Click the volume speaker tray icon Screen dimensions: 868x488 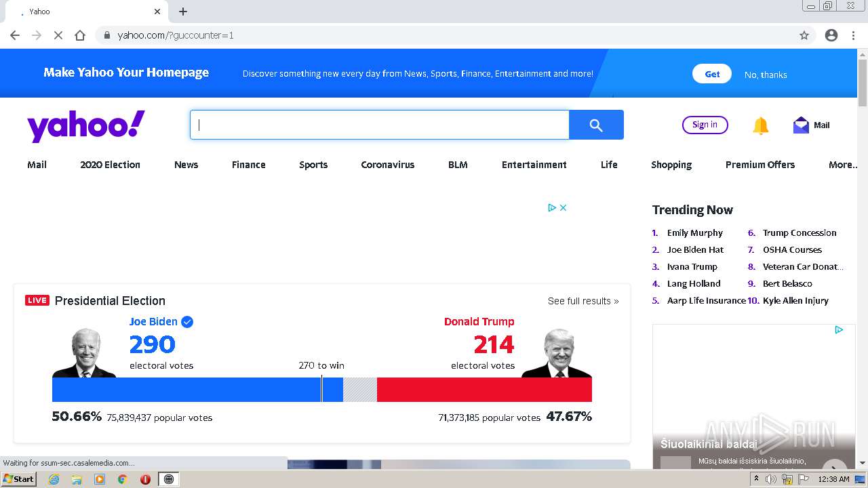771,479
